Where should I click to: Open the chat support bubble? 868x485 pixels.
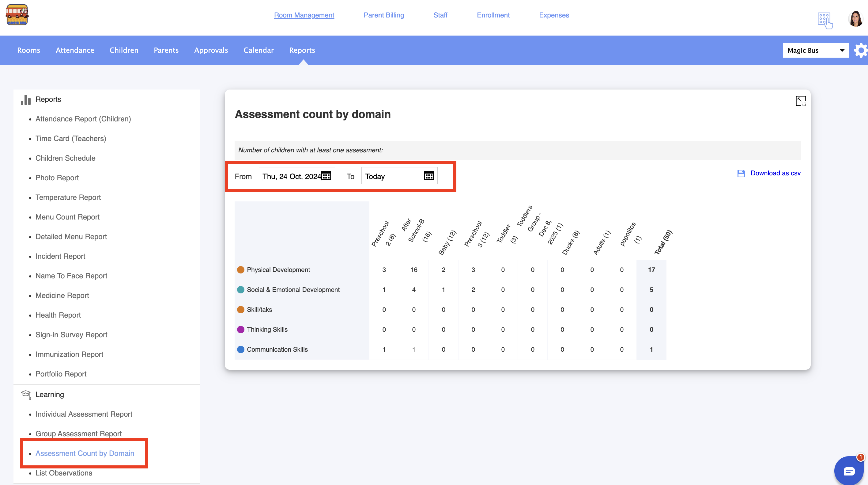pos(849,471)
